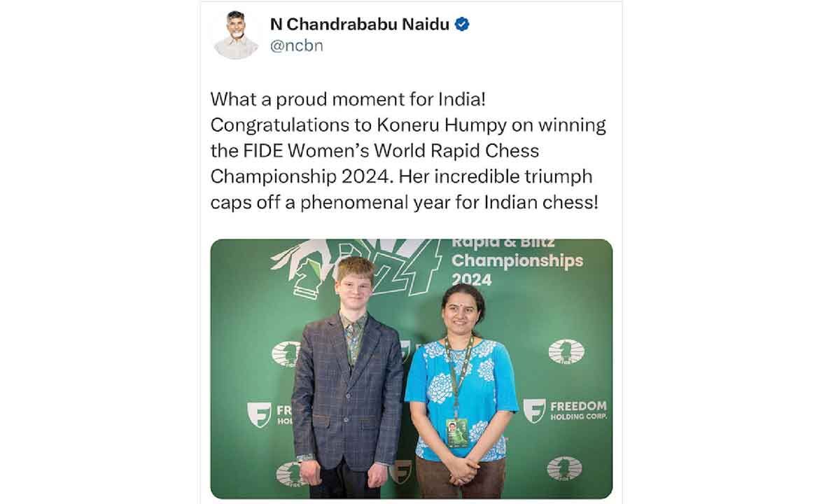Open the N Chandrababu Naidu display name
This screenshot has height=504, width=840.
360,25
